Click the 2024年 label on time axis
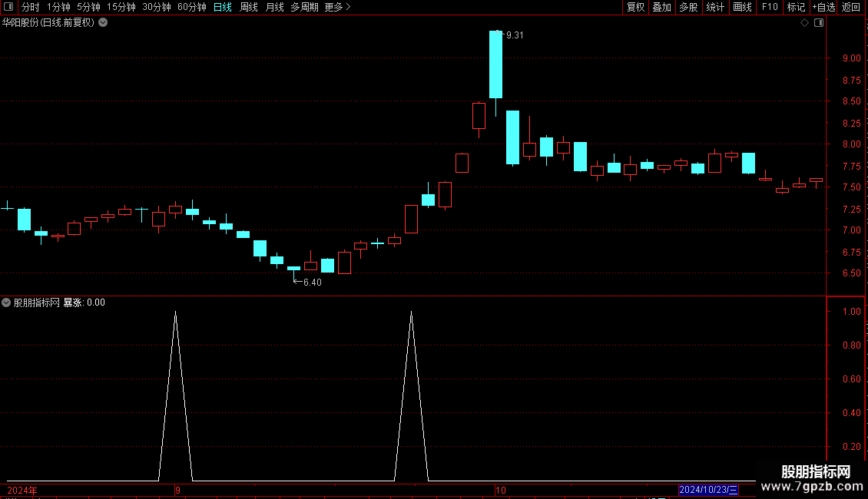Viewport: 868px width, 499px height. [x=22, y=490]
